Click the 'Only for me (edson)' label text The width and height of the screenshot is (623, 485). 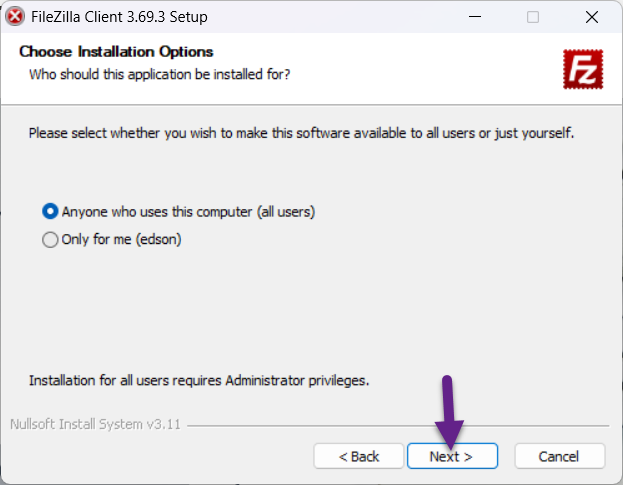click(x=121, y=240)
